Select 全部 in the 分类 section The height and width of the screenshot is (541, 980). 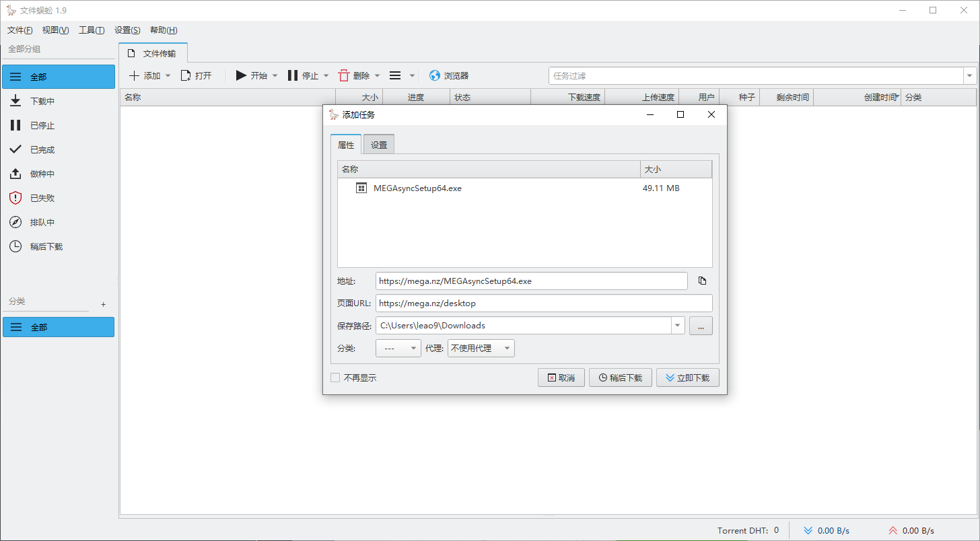[59, 327]
